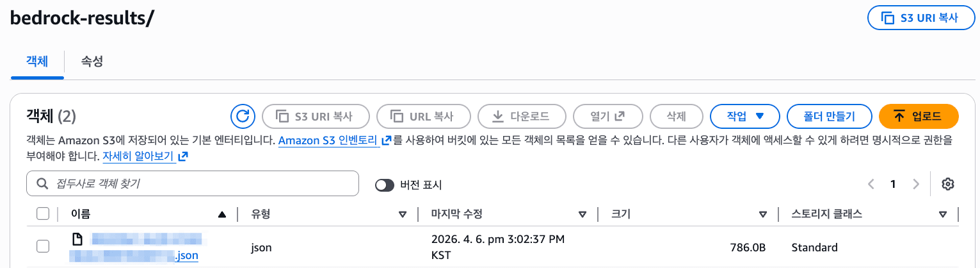Click the 폴더 만들기 button
Image resolution: width=980 pixels, height=268 pixels.
point(829,117)
